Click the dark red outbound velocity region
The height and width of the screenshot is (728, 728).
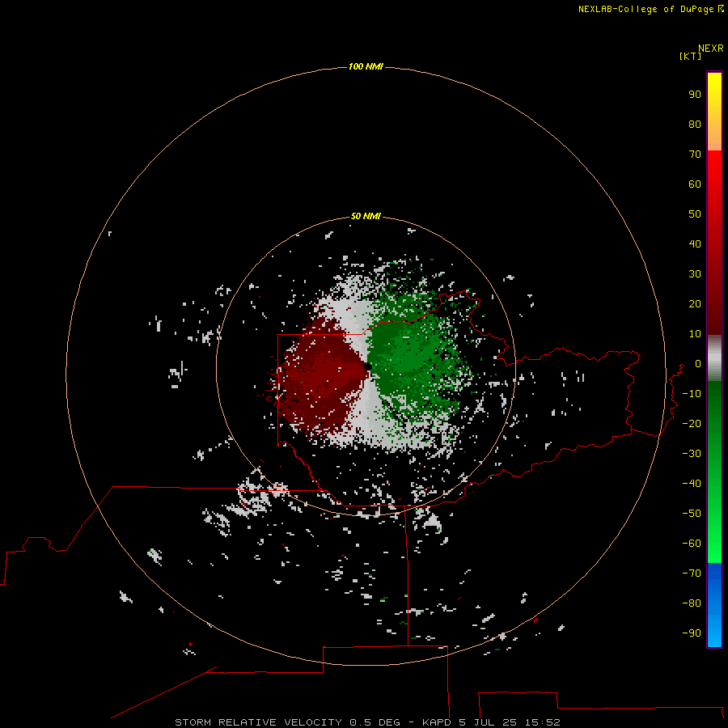coord(320,376)
